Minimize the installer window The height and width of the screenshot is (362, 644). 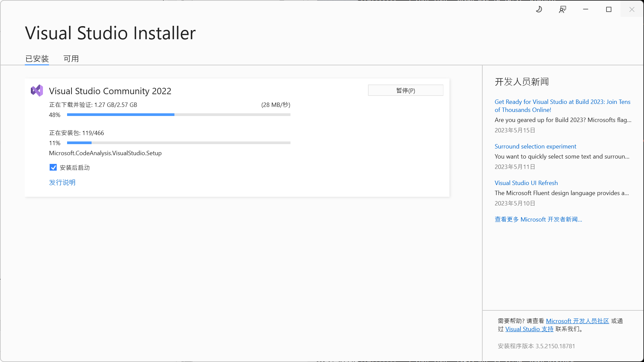pos(586,9)
